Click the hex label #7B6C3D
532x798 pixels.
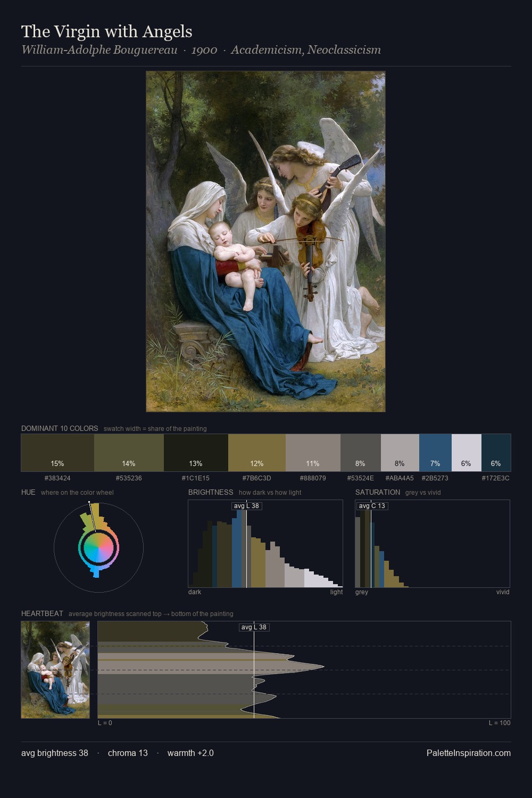click(x=257, y=478)
